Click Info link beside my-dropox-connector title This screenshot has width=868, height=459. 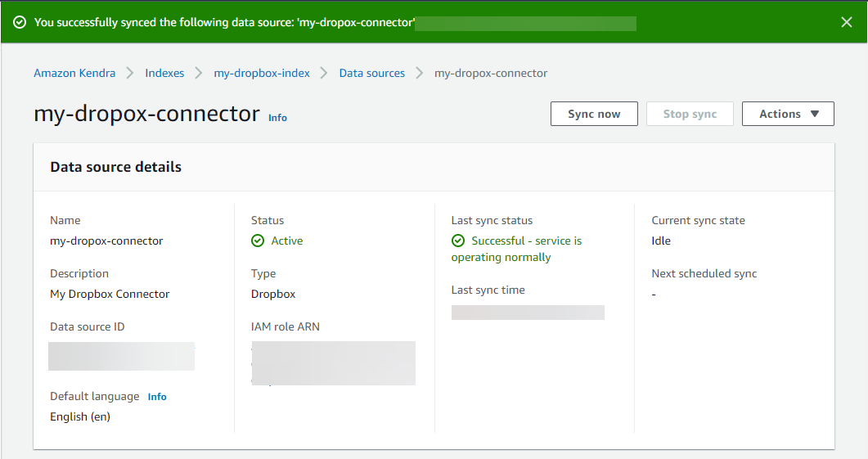point(277,117)
